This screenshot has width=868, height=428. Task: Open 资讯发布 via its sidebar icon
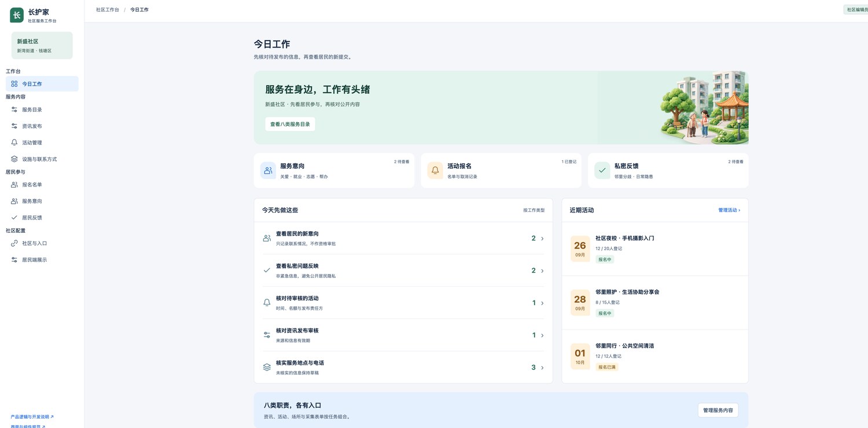point(14,126)
